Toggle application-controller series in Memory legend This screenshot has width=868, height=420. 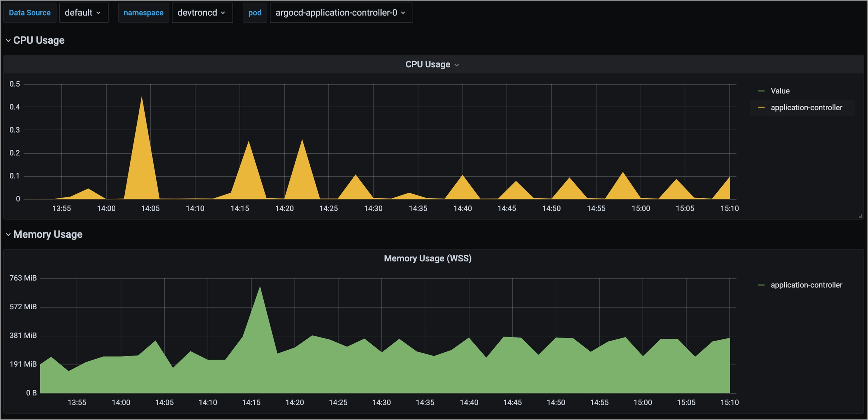[806, 285]
